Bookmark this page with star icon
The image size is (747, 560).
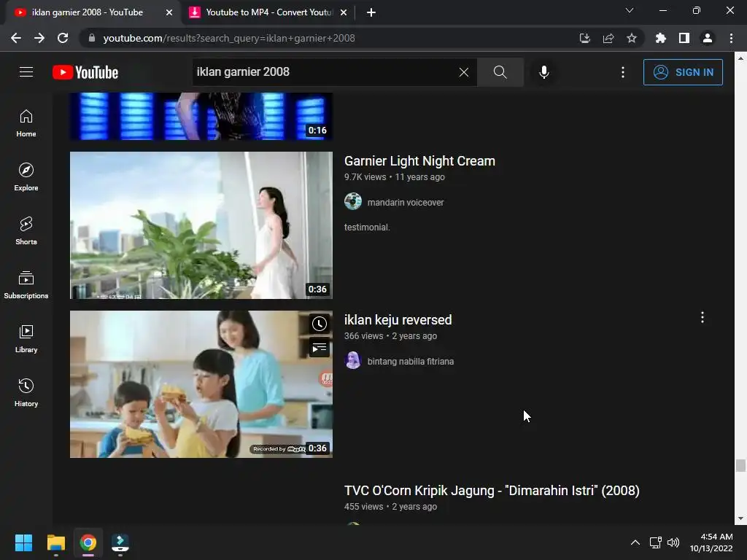click(x=632, y=38)
